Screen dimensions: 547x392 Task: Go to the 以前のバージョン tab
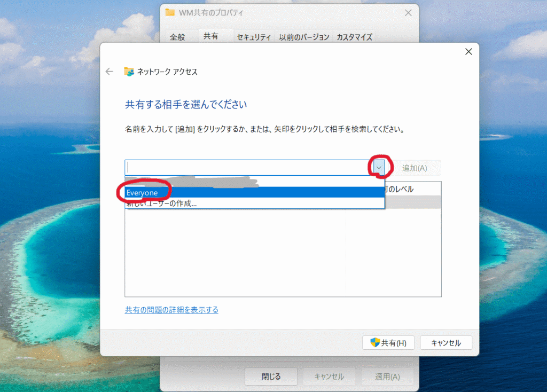pyautogui.click(x=304, y=37)
